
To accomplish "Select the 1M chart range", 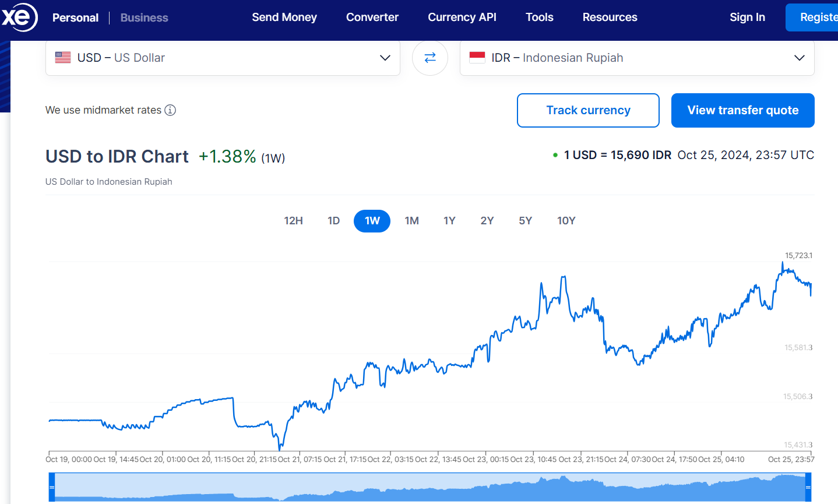I will [411, 221].
